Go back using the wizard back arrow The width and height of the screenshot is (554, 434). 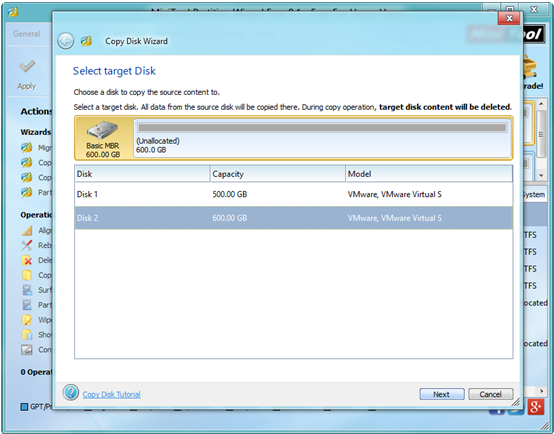click(x=66, y=41)
